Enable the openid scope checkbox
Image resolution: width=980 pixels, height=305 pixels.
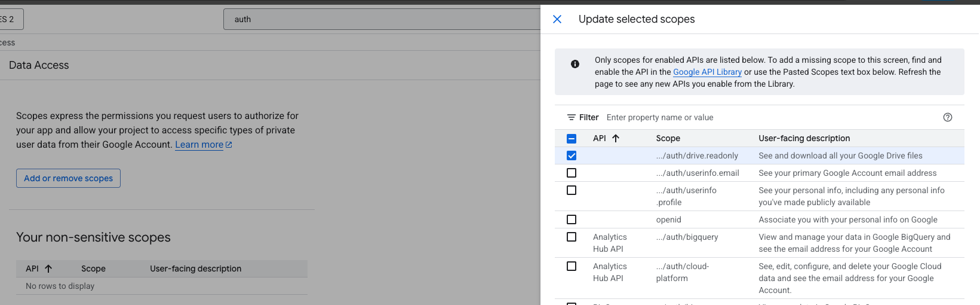pos(572,219)
